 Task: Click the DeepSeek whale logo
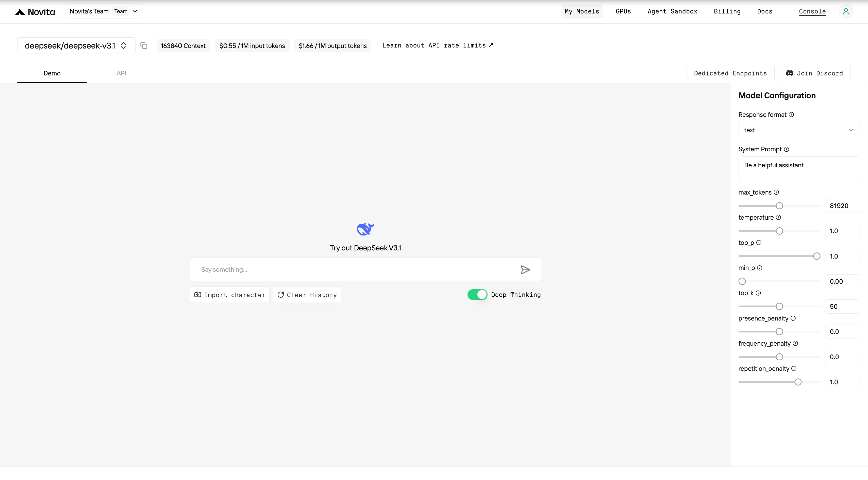pos(365,229)
